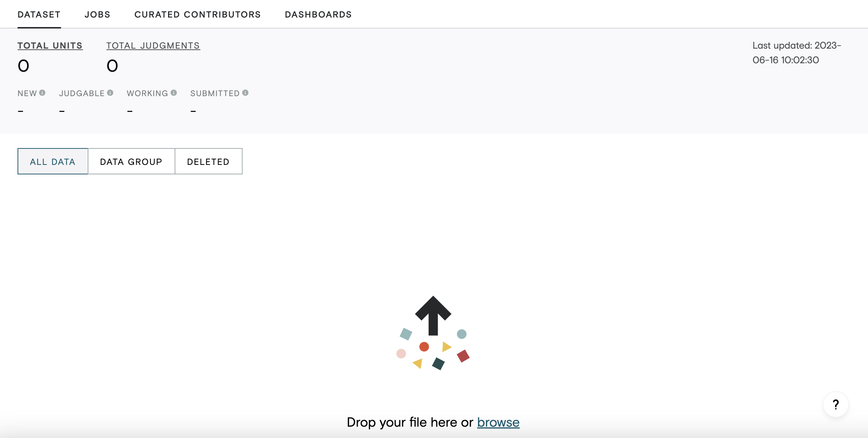Viewport: 868px width, 438px height.
Task: Click the info icon next to NEW
Action: coord(42,93)
